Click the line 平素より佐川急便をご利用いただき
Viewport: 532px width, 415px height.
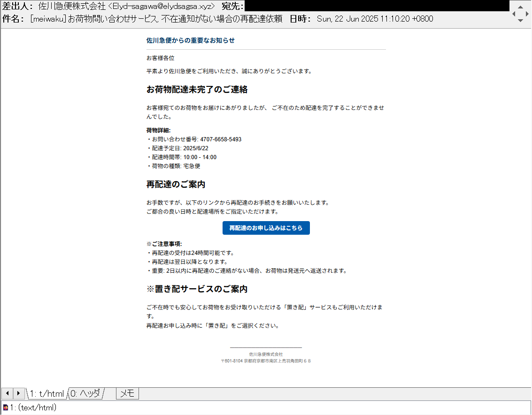tap(229, 71)
